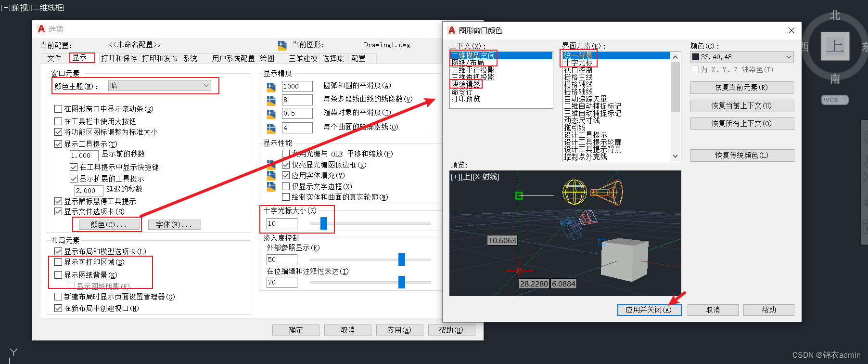Click the 颜色(C)... button
Viewport: 868px width, 364px height.
pyautogui.click(x=108, y=224)
